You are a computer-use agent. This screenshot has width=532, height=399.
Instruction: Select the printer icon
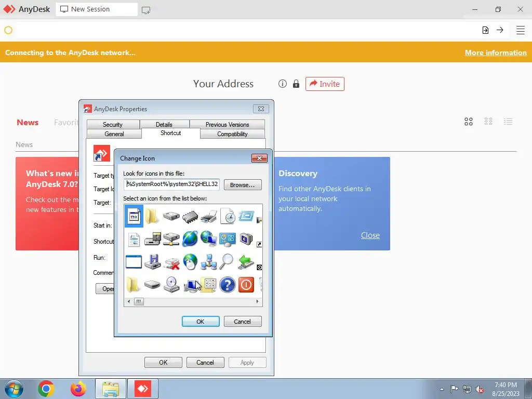click(209, 217)
